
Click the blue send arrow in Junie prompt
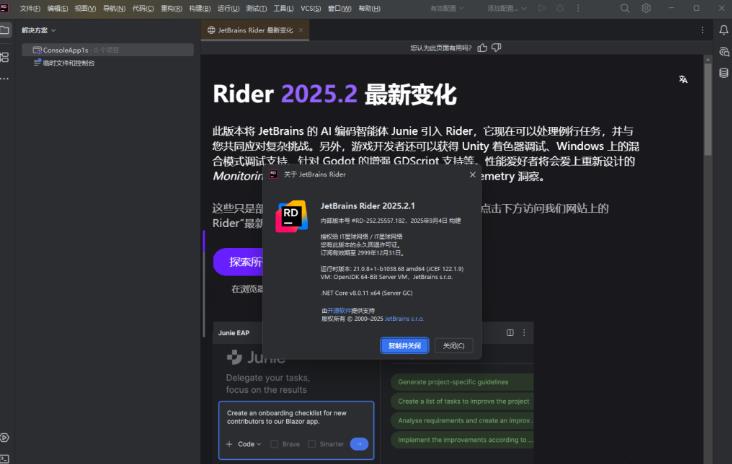(x=359, y=444)
